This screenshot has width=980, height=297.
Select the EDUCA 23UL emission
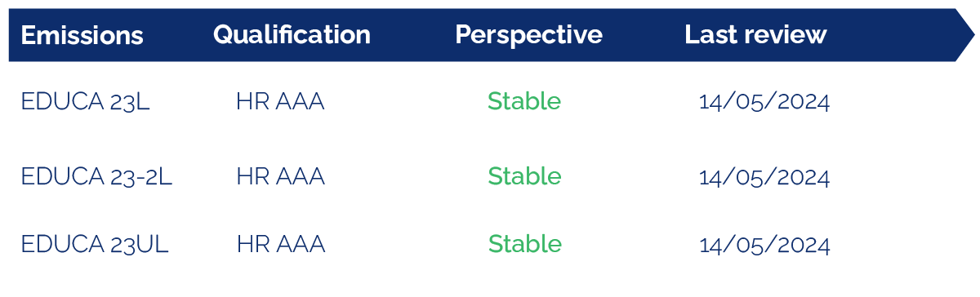(95, 244)
